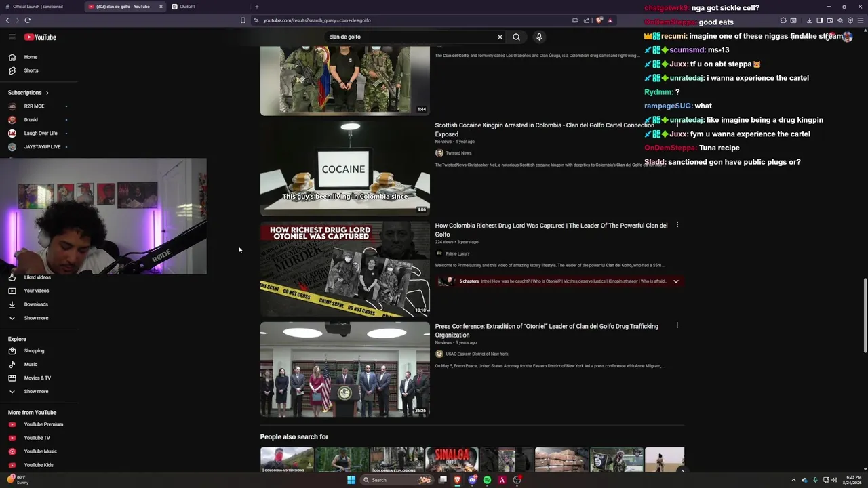Open YouTube Premium link

[x=43, y=424]
